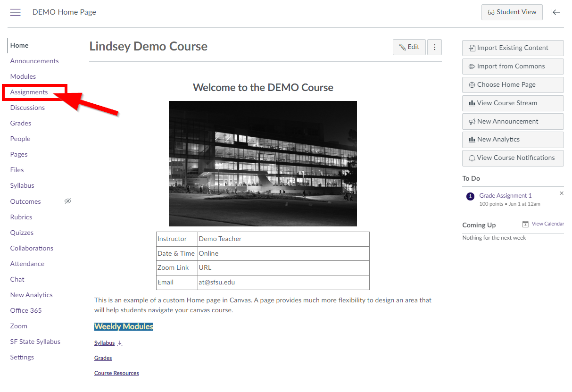Open Grades in course navigation
Image resolution: width=572 pixels, height=392 pixels.
tap(21, 123)
